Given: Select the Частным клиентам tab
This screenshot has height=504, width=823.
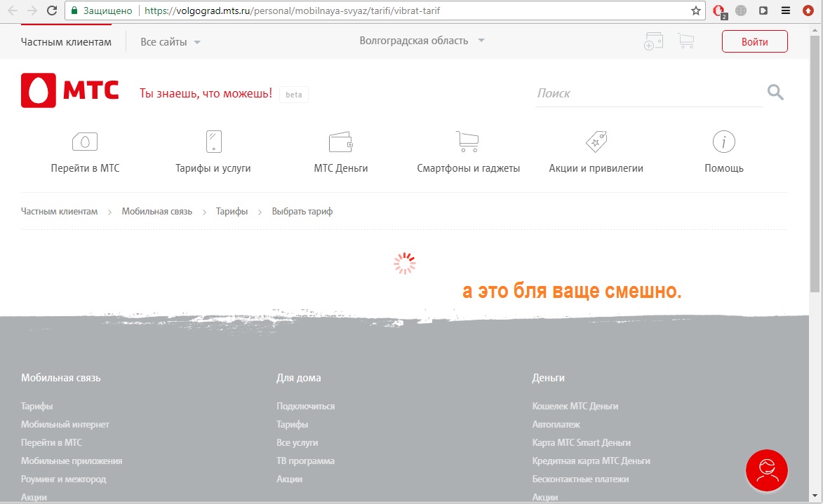Looking at the screenshot, I should click(x=66, y=42).
